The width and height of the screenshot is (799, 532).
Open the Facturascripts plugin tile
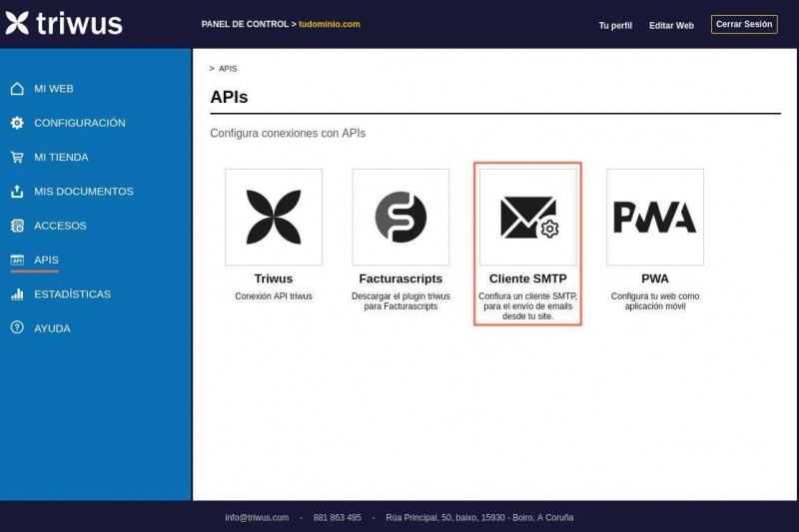click(400, 217)
